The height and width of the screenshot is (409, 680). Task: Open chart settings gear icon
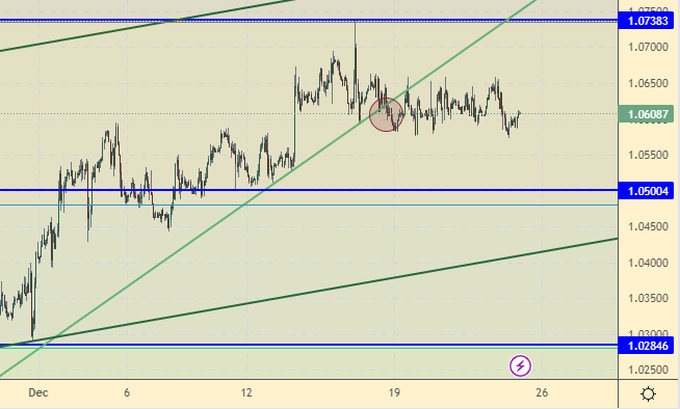[648, 393]
